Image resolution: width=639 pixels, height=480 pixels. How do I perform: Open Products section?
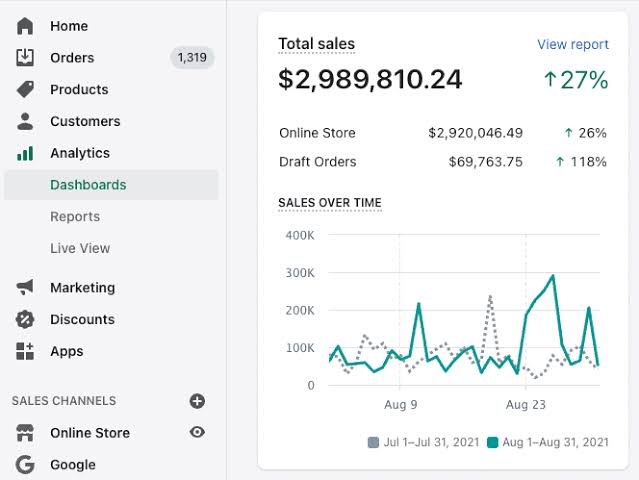pyautogui.click(x=79, y=90)
